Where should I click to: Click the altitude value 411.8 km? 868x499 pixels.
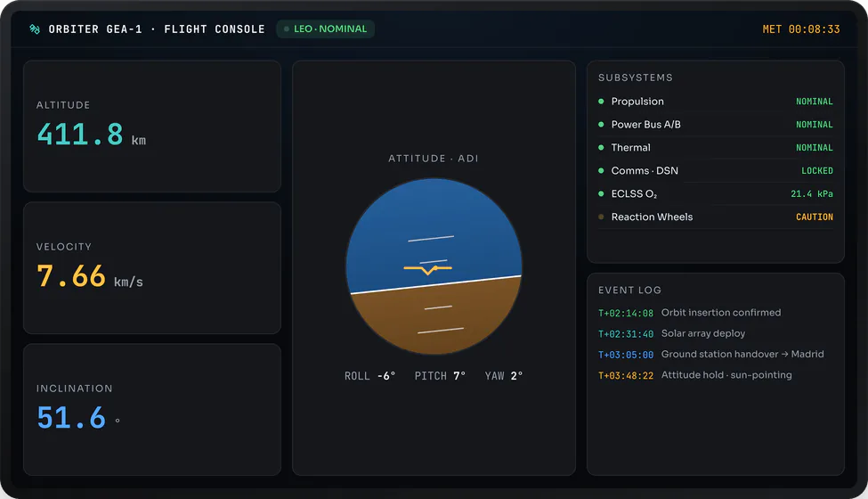(92, 135)
